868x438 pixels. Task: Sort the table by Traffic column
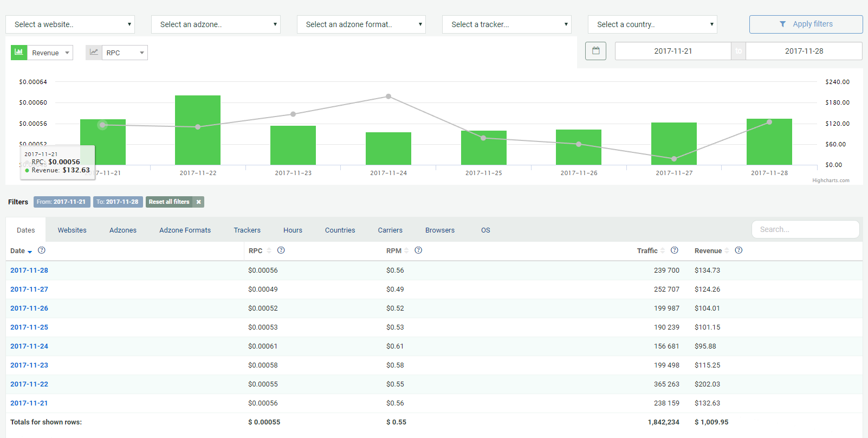tap(647, 251)
